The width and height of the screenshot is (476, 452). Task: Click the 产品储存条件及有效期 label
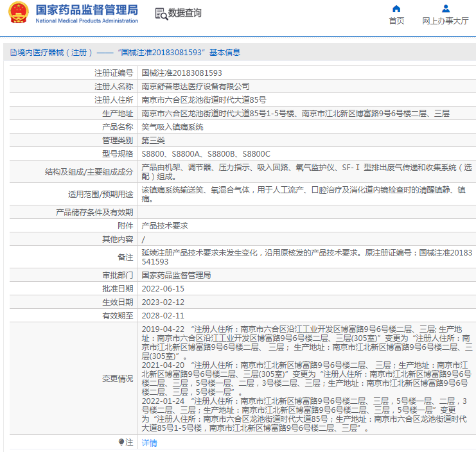point(94,212)
